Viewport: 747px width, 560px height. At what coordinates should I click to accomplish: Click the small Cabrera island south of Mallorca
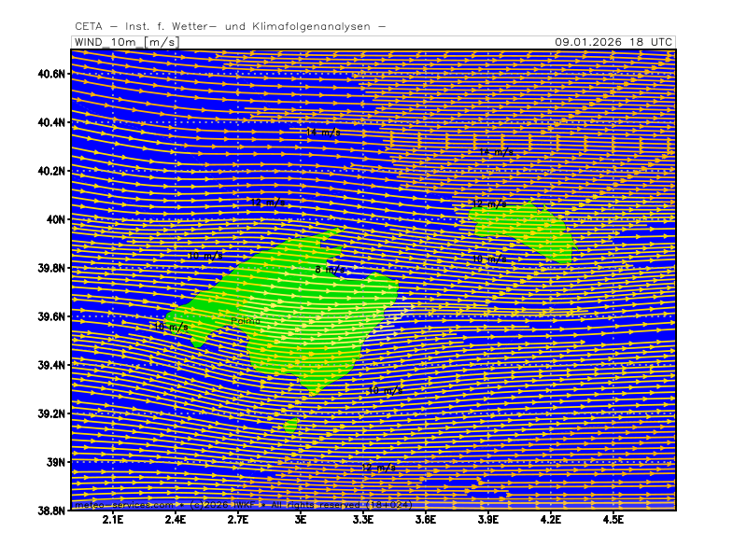(x=290, y=426)
